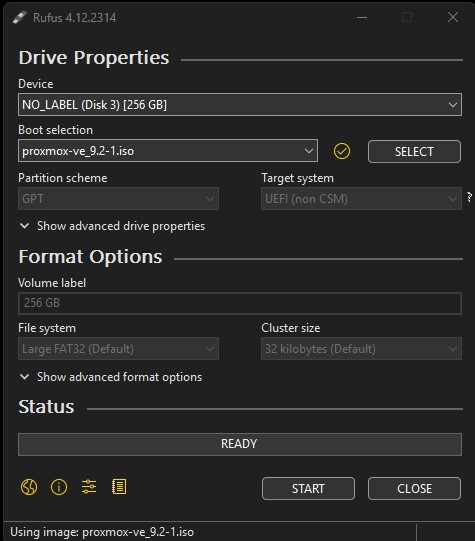
Task: Expand Show advanced drive properties
Action: pos(112,226)
